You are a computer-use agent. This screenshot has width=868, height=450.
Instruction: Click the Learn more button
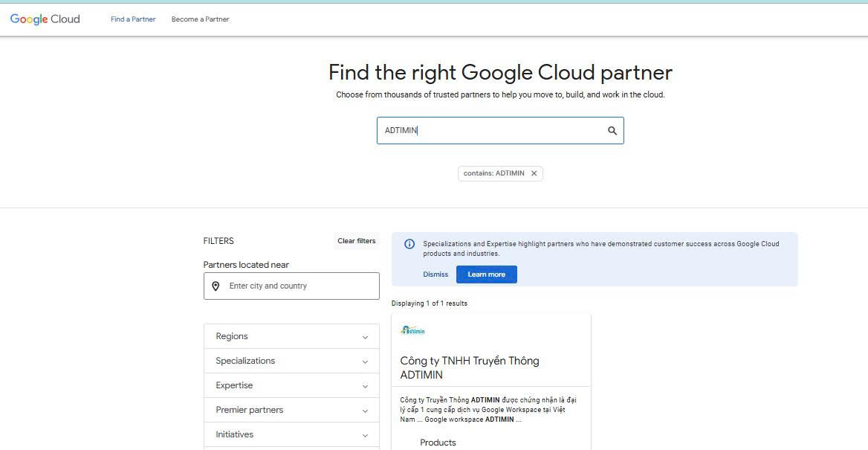486,274
